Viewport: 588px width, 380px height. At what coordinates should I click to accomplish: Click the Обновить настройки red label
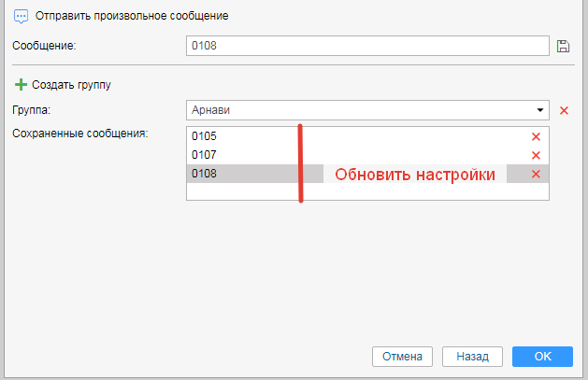click(x=414, y=175)
